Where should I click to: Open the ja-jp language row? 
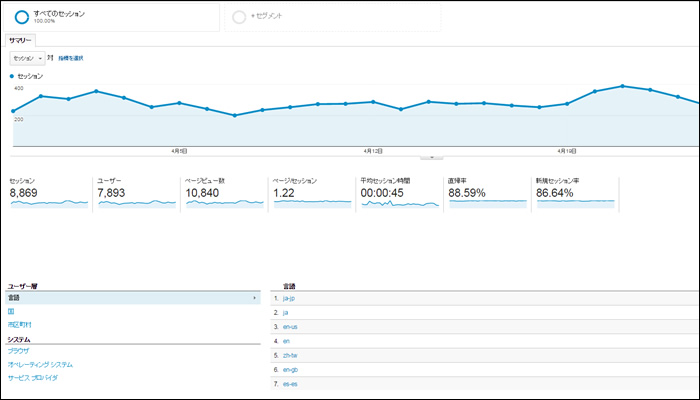tap(289, 298)
